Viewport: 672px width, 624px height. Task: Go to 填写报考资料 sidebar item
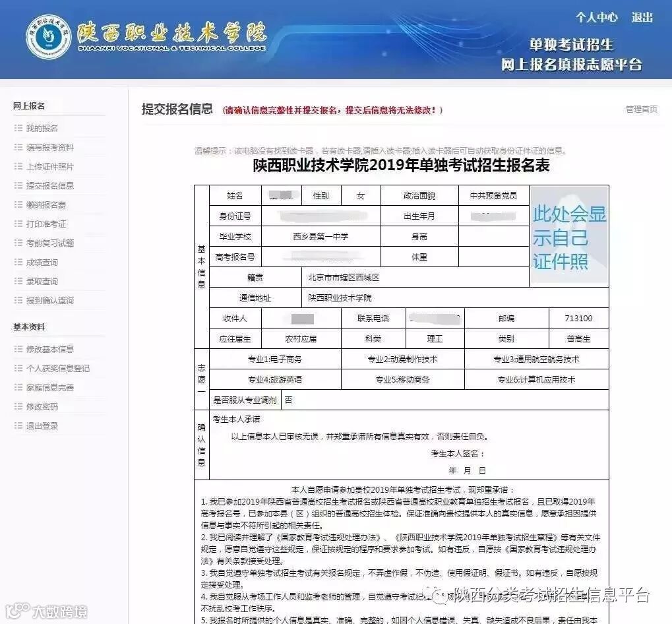(50, 148)
